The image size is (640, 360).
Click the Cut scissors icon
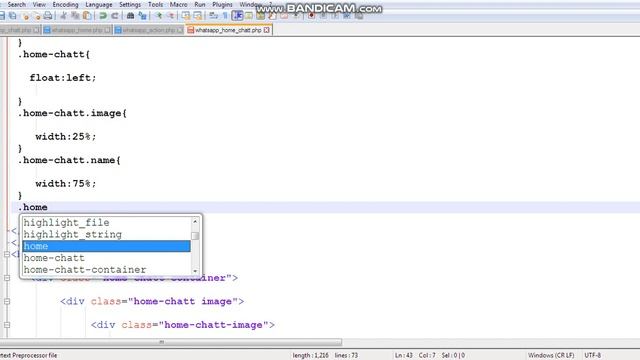click(63, 16)
